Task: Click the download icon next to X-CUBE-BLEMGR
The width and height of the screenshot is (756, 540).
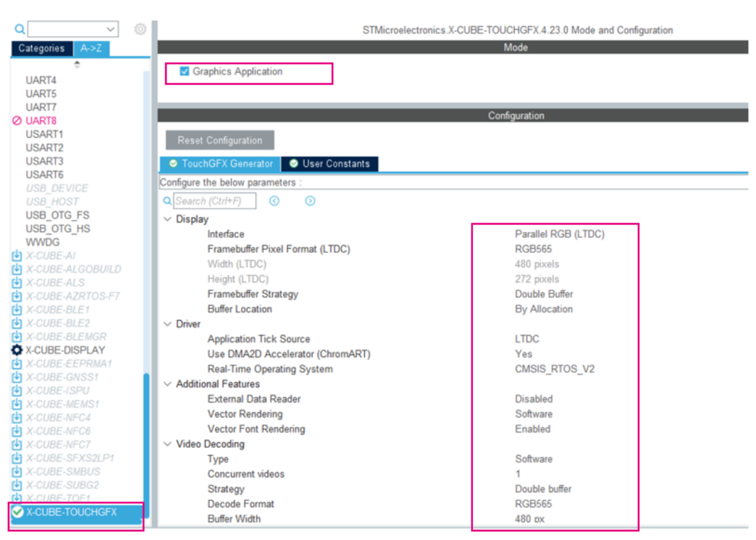Action: (x=17, y=337)
